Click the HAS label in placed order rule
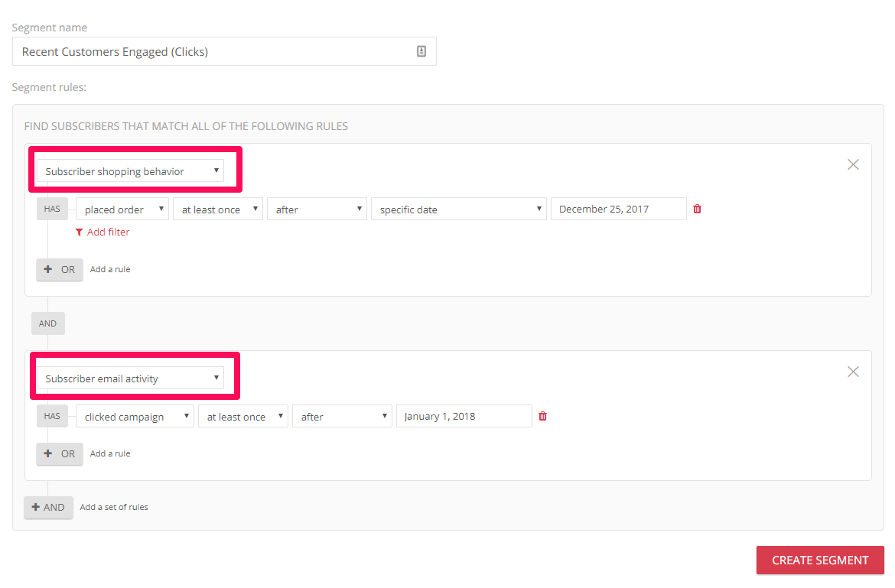Image resolution: width=895 pixels, height=588 pixels. click(52, 209)
